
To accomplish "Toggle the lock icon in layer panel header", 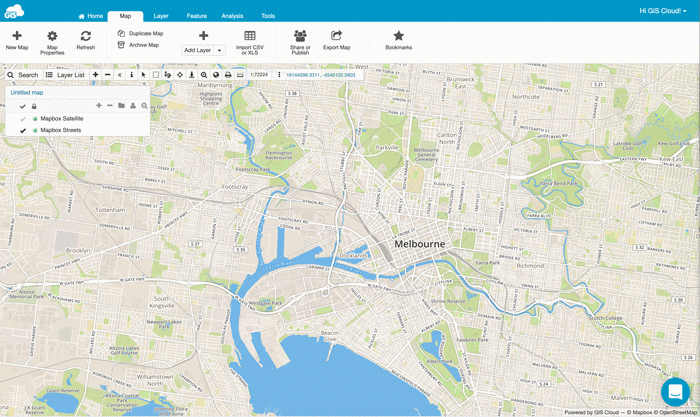I will pyautogui.click(x=34, y=106).
